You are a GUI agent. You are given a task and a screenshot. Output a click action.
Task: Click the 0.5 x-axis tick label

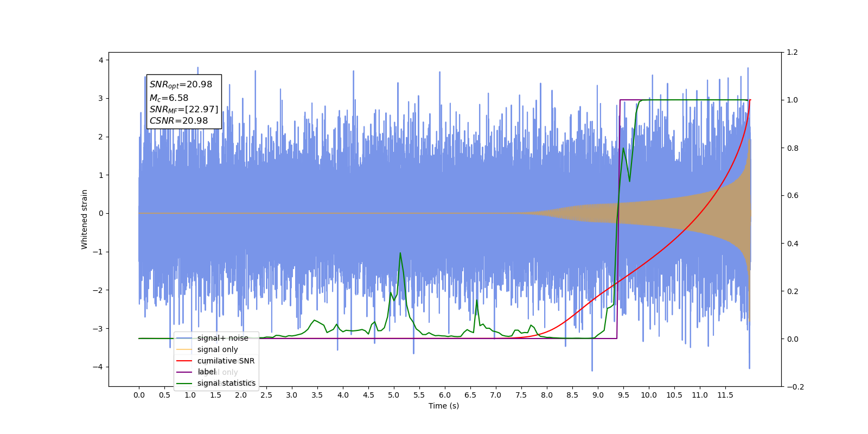164,395
